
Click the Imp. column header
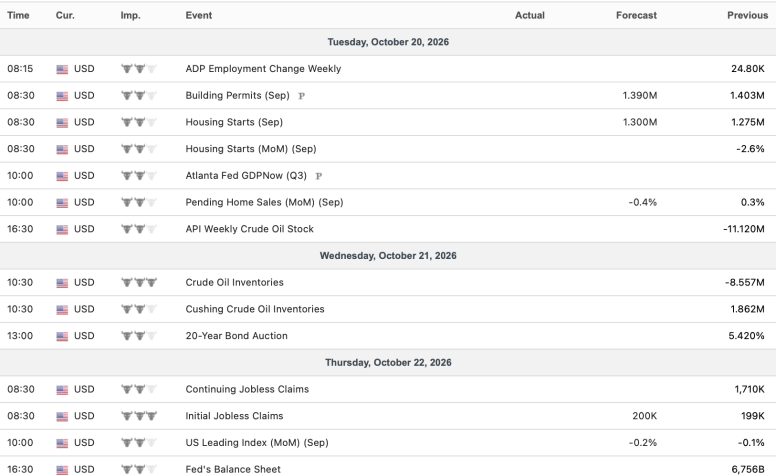[131, 15]
